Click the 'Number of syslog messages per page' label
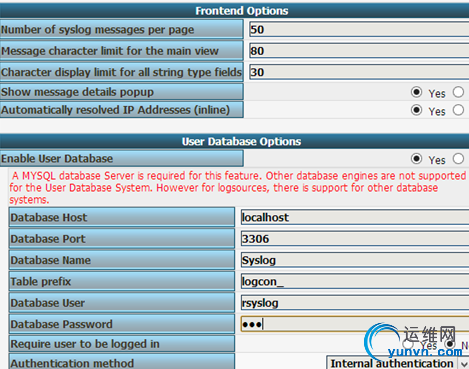This screenshot has width=469, height=369. (97, 29)
